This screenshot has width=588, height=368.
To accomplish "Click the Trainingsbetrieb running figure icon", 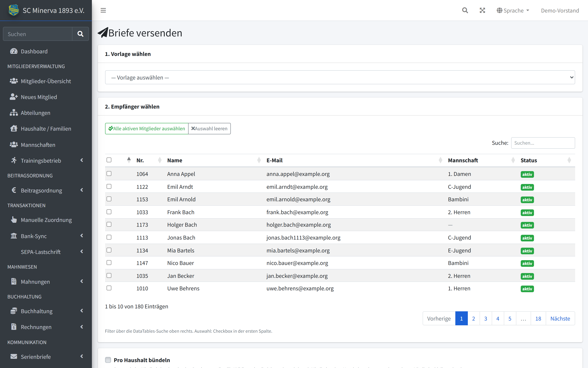I will [x=14, y=160].
